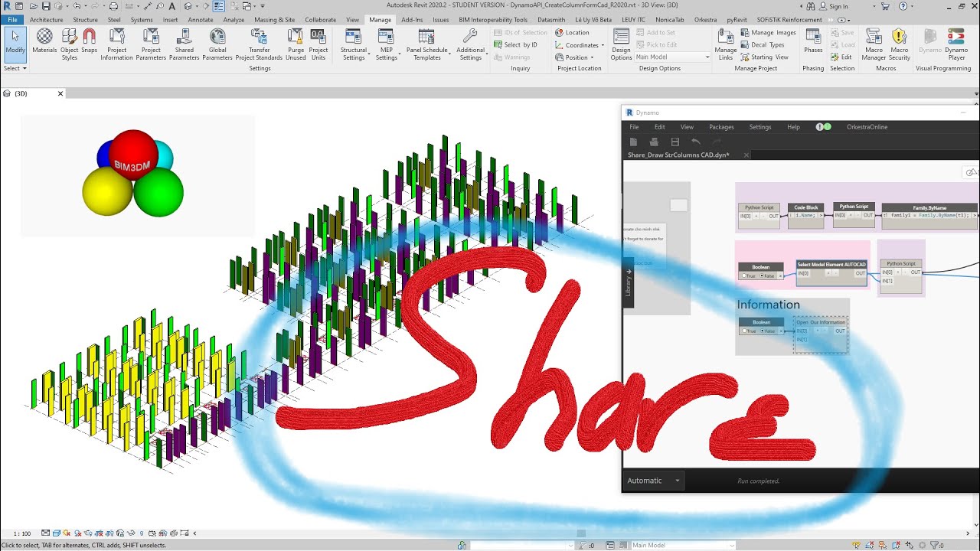Viewport: 980px width, 551px height.
Task: Open Starting View setting
Action: point(764,57)
